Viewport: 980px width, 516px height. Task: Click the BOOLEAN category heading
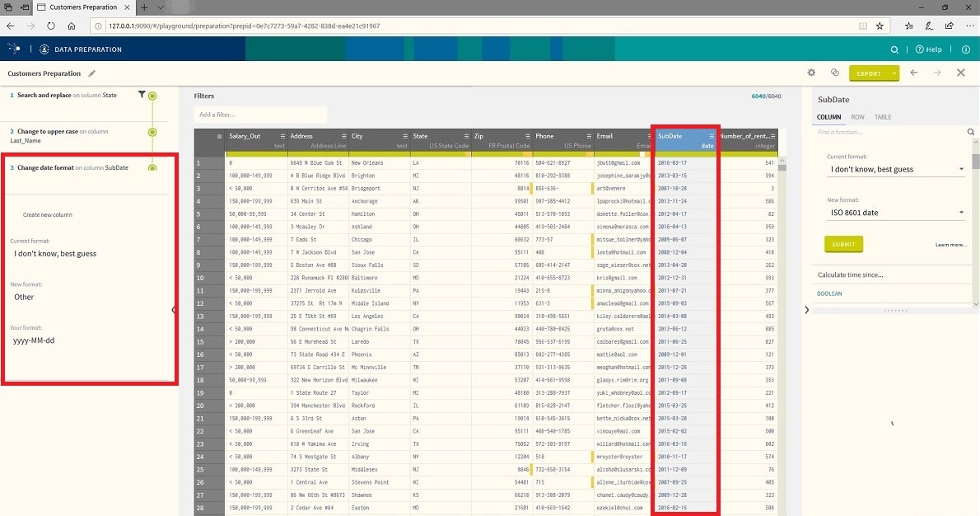tap(828, 293)
